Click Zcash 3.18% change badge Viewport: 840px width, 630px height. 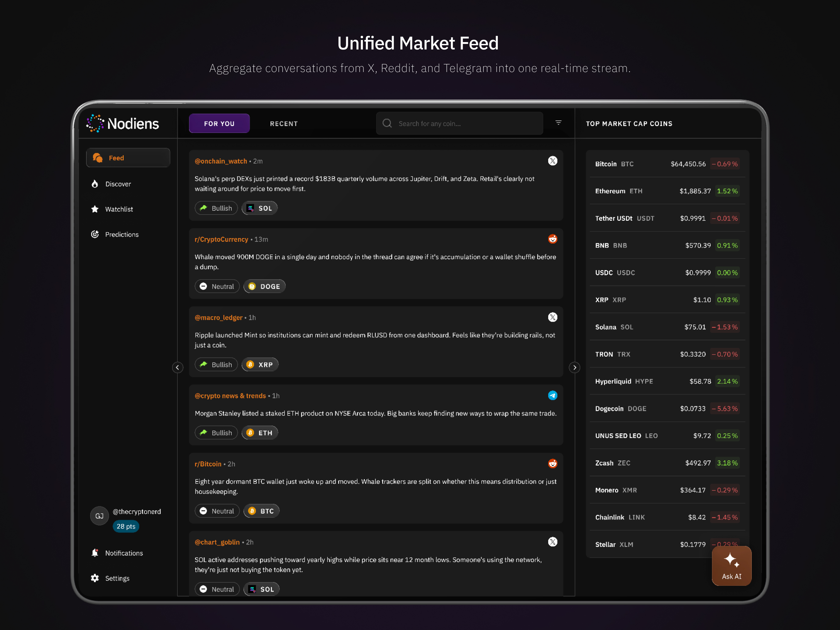click(x=727, y=463)
